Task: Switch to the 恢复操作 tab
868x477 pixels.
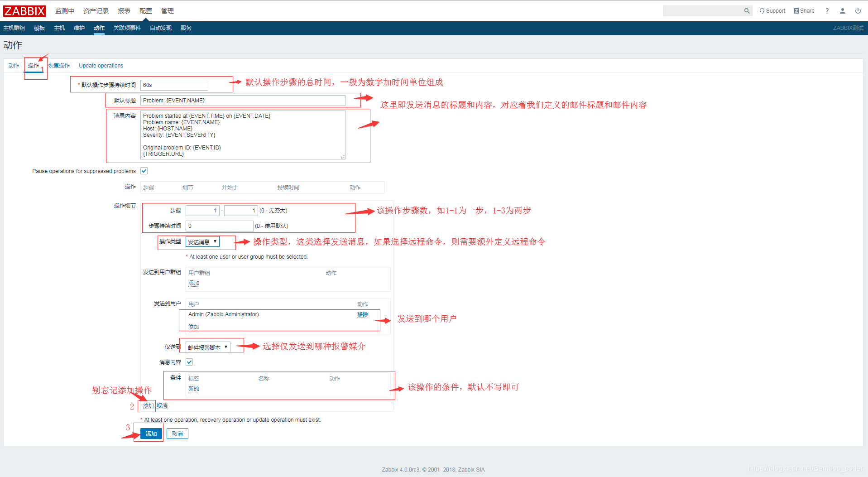Action: coord(59,66)
